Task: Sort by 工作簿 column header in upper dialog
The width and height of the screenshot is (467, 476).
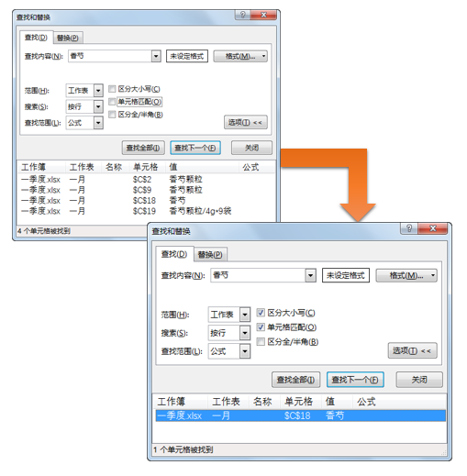Action: tap(41, 167)
